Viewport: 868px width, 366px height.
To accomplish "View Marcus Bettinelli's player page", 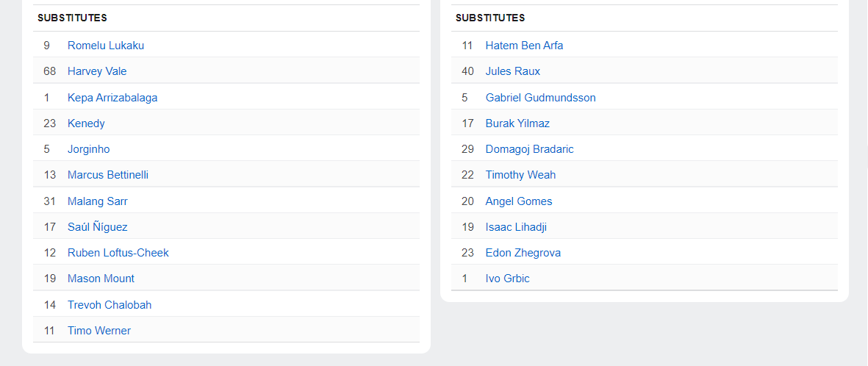I will pos(108,175).
